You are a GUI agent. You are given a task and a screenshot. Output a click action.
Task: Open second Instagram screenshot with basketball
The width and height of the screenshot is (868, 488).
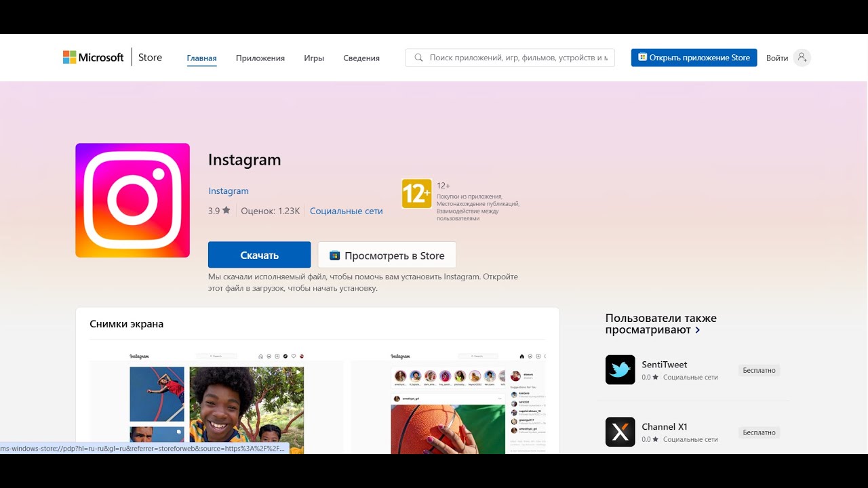point(448,402)
